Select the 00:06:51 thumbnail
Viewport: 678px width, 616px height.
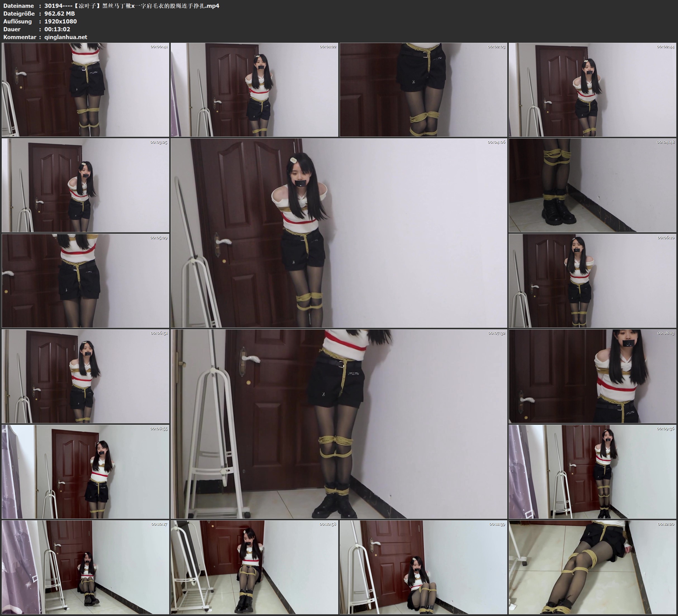(x=85, y=376)
